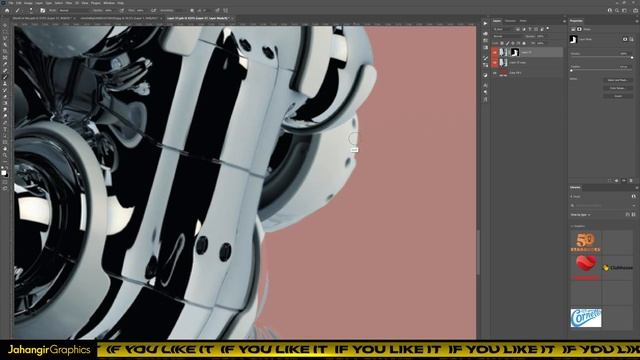Select the pixel mask icon in Properties

pyautogui.click(x=625, y=39)
